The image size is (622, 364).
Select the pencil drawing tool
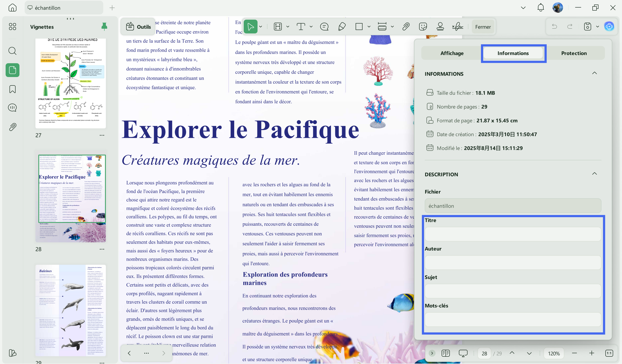(x=342, y=27)
